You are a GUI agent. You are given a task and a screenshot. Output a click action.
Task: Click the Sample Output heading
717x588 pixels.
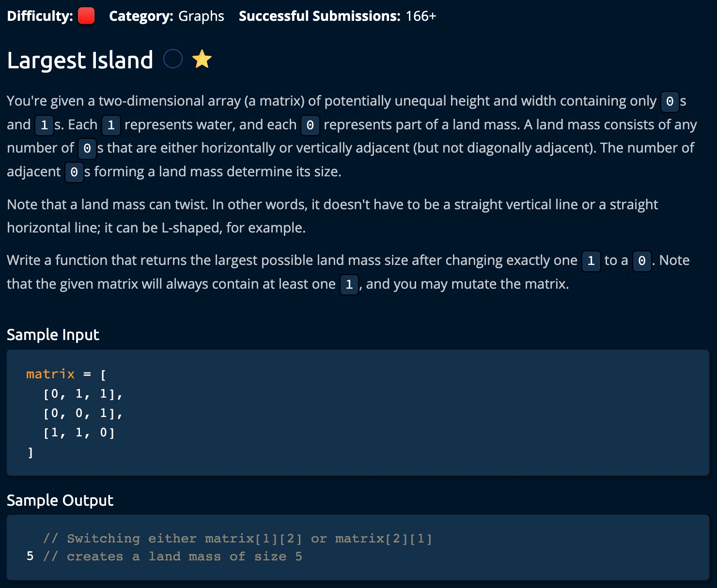click(x=60, y=500)
